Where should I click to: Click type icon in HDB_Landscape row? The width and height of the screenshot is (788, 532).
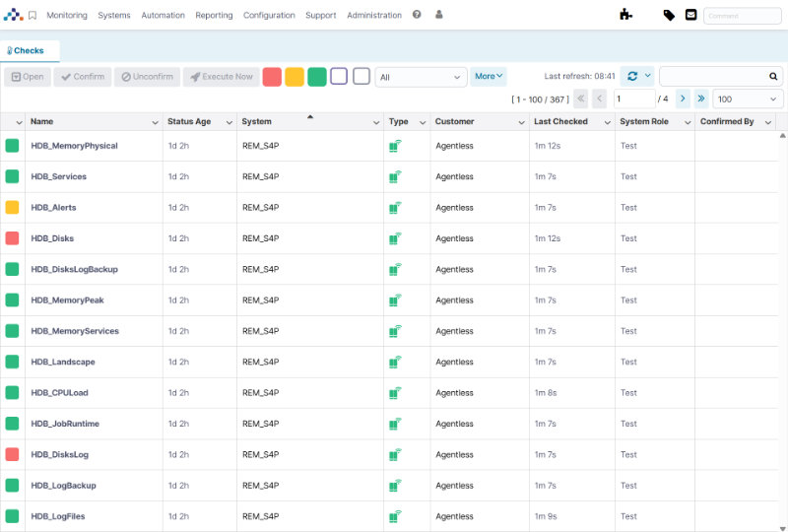395,362
